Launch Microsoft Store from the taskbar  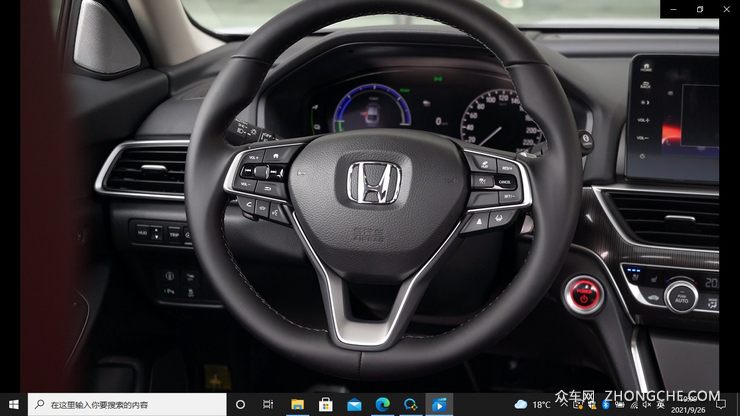tap(325, 404)
